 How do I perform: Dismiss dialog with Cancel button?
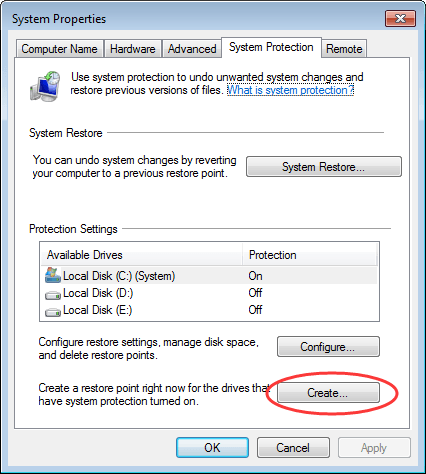[x=293, y=448]
